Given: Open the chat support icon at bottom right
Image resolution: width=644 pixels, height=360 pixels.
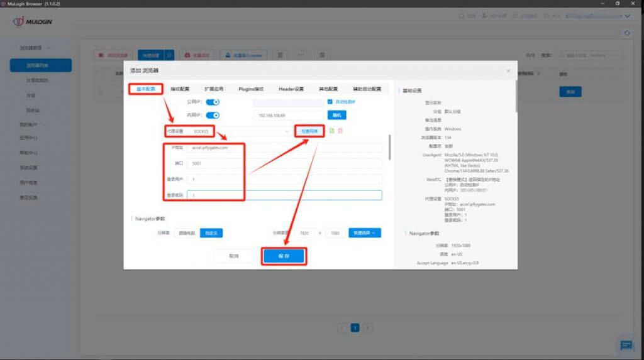Looking at the screenshot, I should coord(626,345).
